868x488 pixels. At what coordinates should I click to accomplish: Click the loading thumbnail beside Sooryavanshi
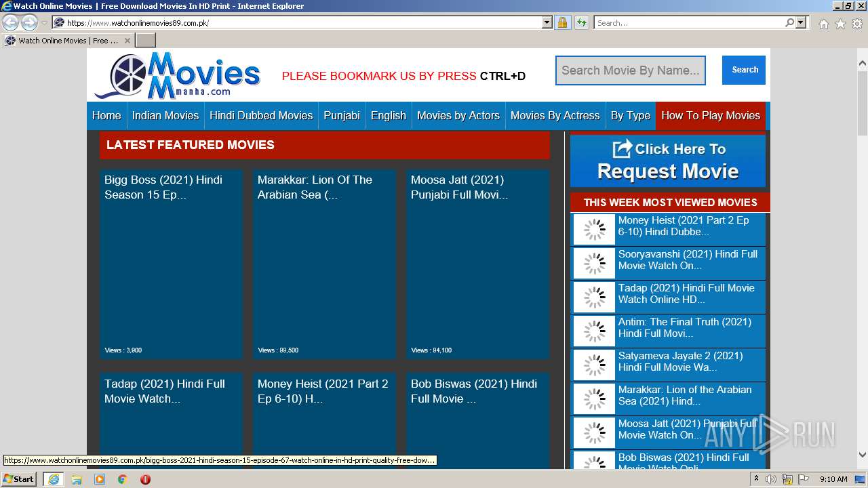pyautogui.click(x=594, y=264)
